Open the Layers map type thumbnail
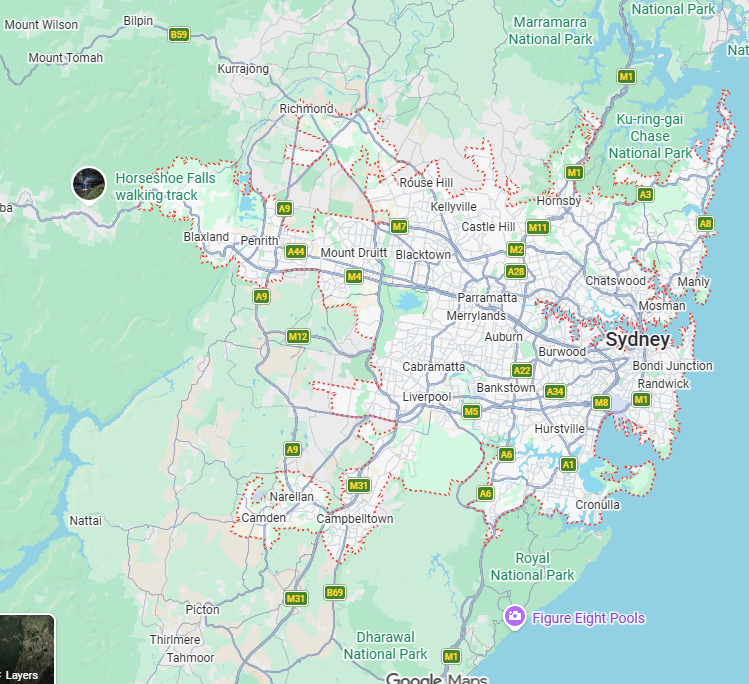The image size is (749, 684). (x=27, y=649)
